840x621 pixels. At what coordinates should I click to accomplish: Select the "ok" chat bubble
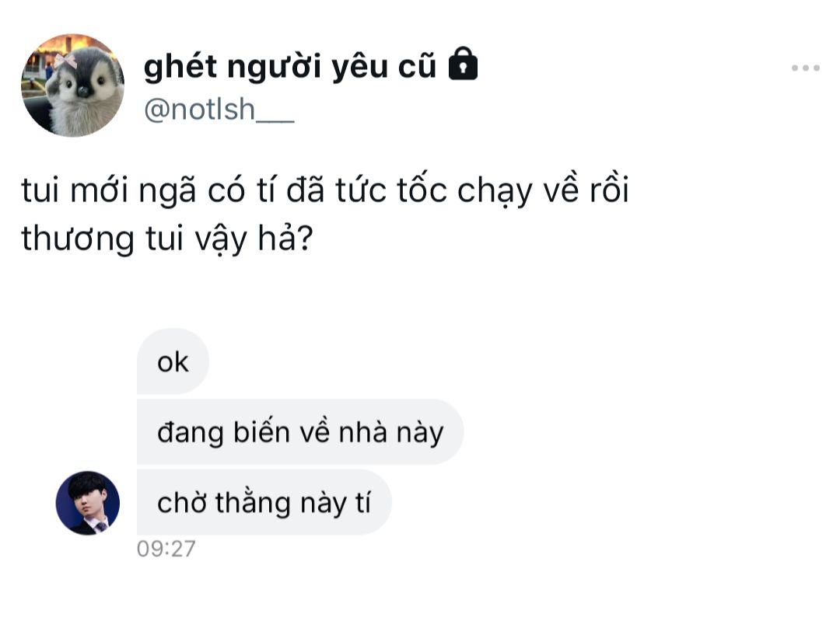click(x=173, y=362)
